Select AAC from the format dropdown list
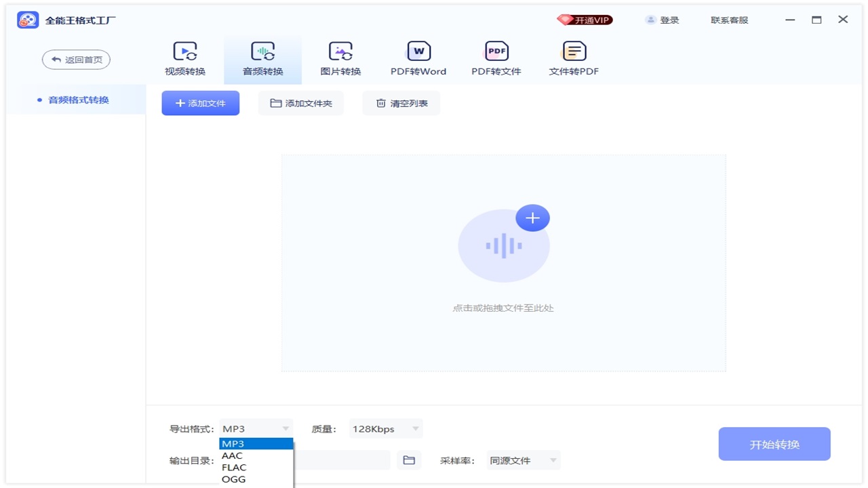 (233, 455)
